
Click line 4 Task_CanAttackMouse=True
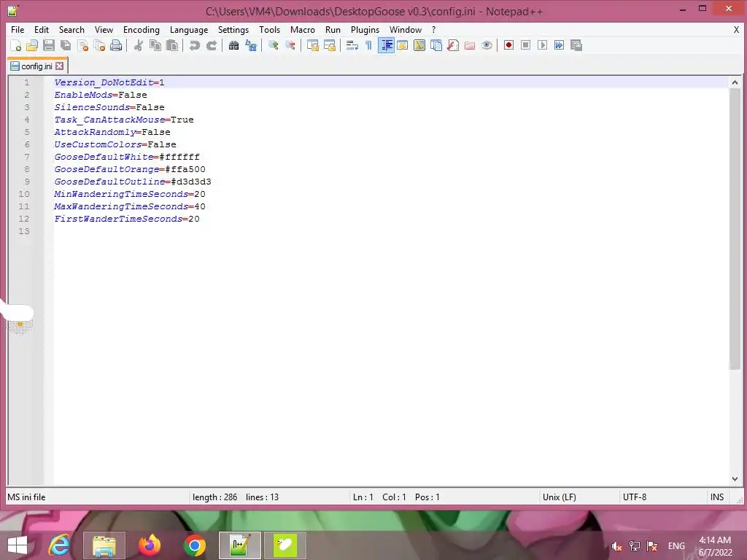pos(124,120)
